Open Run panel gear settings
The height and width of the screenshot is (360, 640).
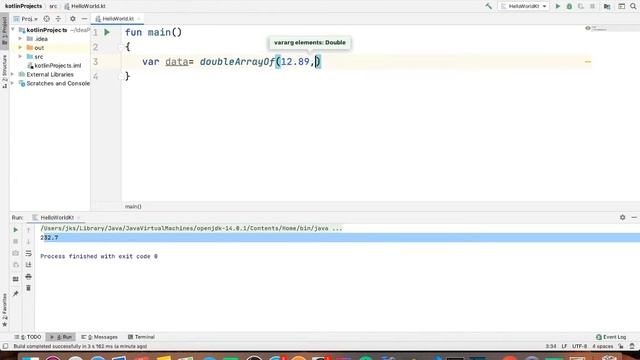pos(622,218)
